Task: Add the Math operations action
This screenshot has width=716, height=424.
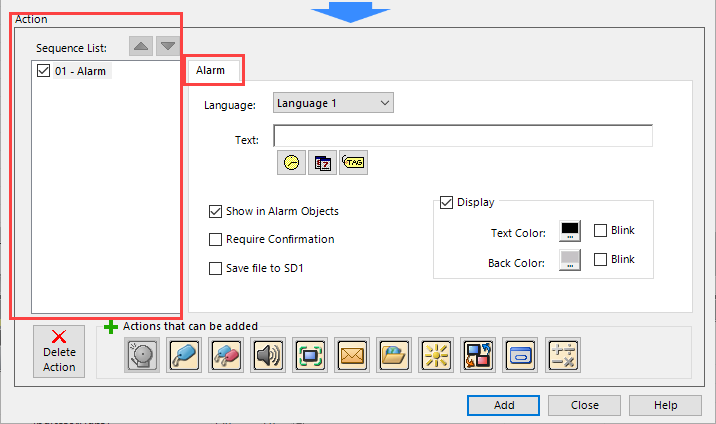Action: [x=563, y=355]
